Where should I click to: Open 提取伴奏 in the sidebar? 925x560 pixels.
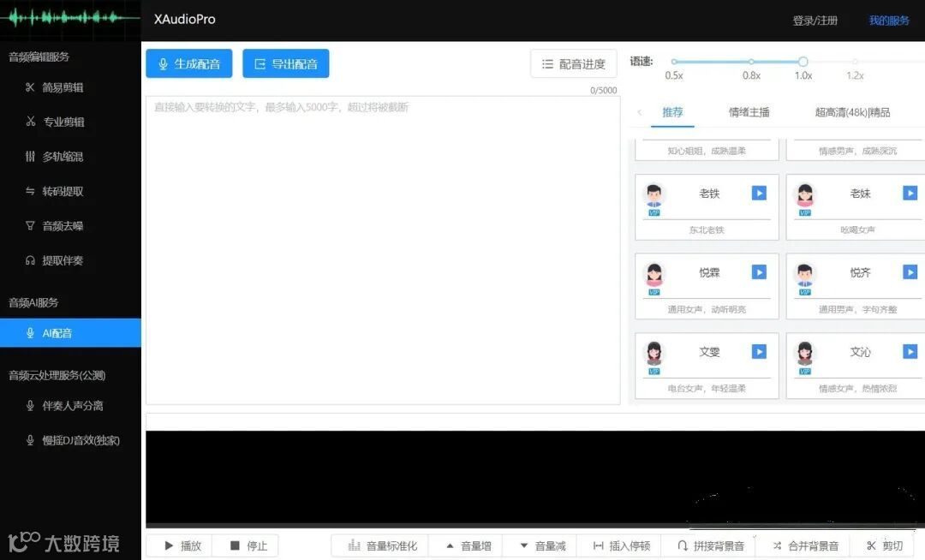pos(70,260)
